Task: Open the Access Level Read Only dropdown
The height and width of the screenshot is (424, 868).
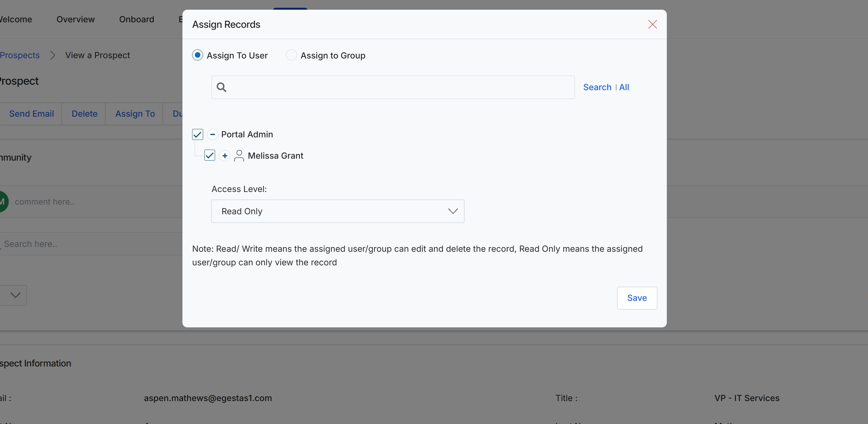Action: [338, 211]
